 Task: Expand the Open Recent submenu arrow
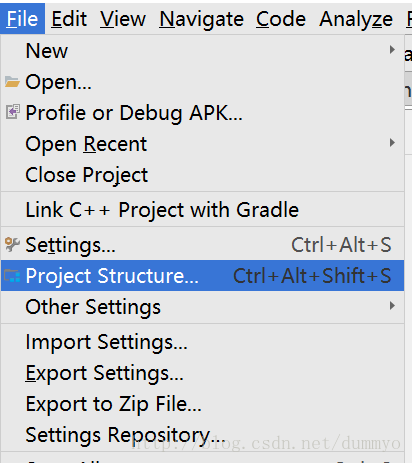(392, 143)
